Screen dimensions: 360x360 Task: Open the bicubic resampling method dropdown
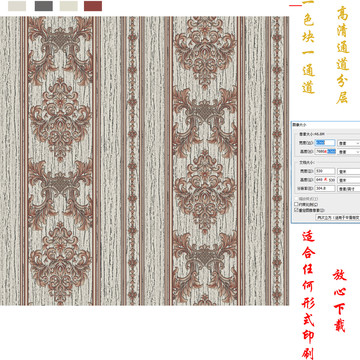338,217
